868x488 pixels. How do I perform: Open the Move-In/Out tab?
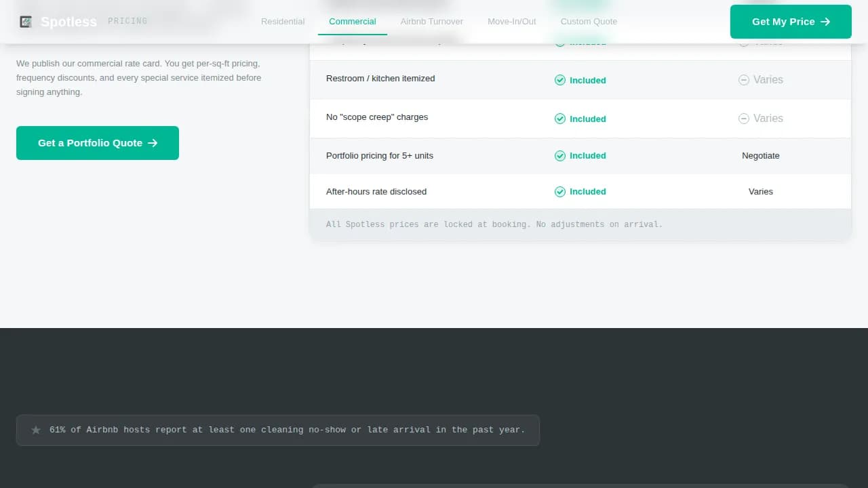(511, 21)
